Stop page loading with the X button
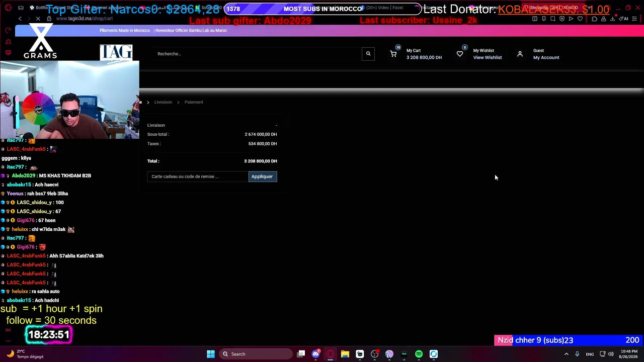Screen dimensions: 644x362 pos(39,19)
